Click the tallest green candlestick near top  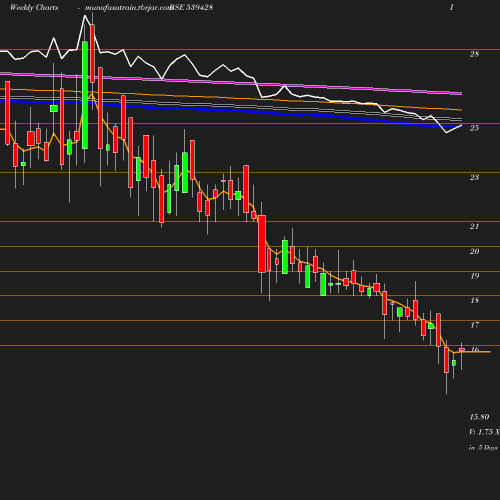point(85,95)
